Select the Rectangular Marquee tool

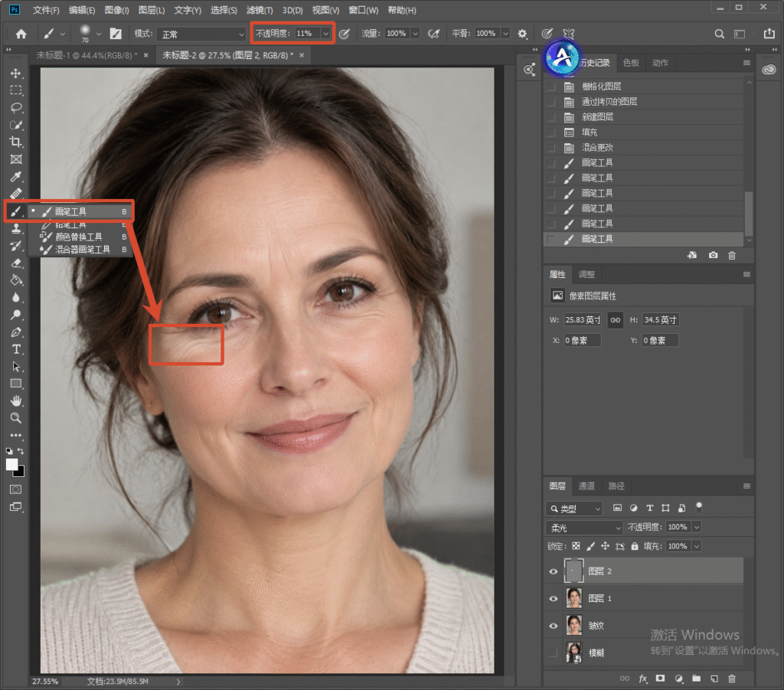tap(16, 90)
